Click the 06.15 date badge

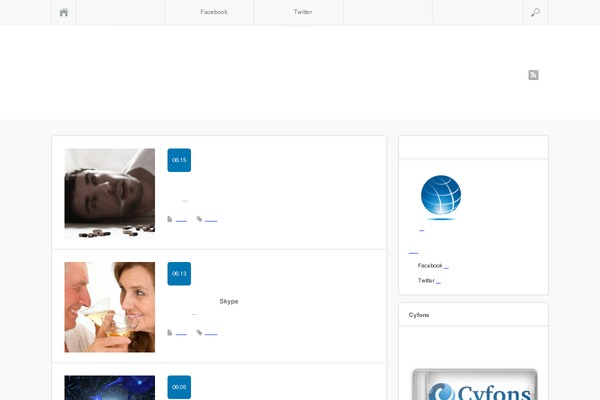tap(179, 160)
